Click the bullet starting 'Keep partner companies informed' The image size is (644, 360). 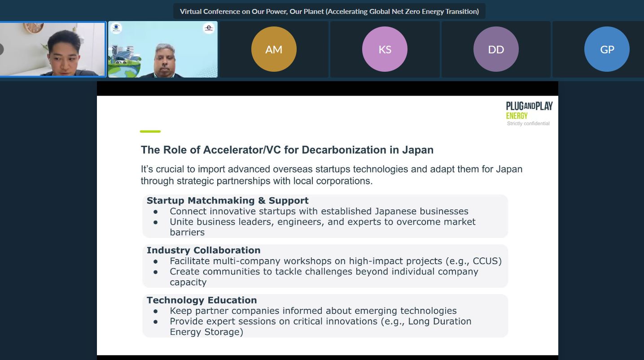[x=313, y=311]
